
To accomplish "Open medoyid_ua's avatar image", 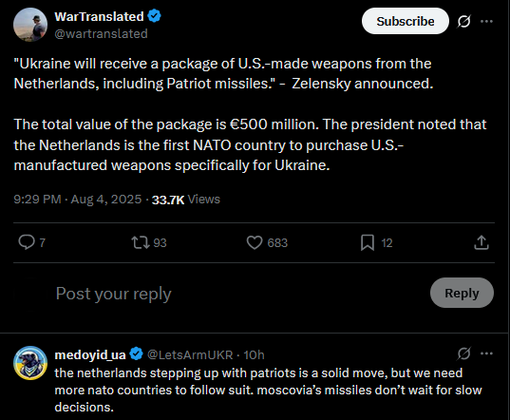I will point(30,363).
